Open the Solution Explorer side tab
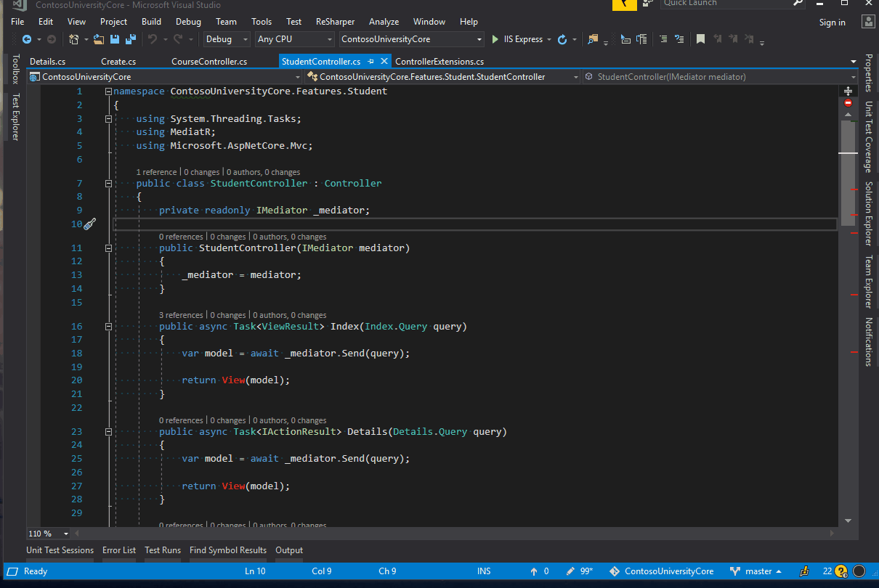 click(868, 214)
